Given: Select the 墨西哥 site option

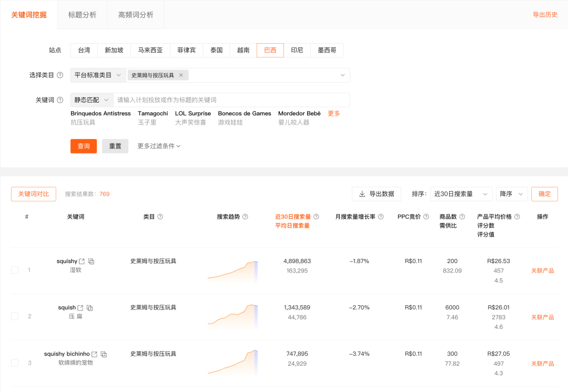Looking at the screenshot, I should 327,50.
